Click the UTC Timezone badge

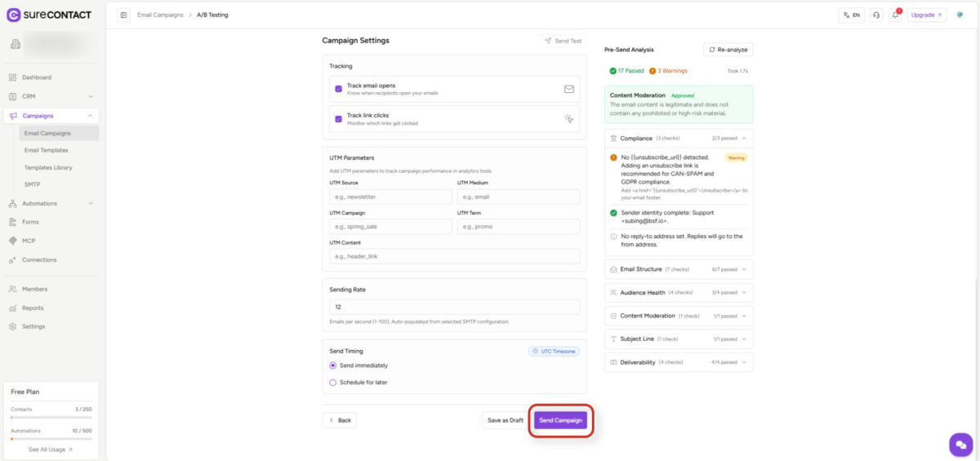tap(554, 351)
